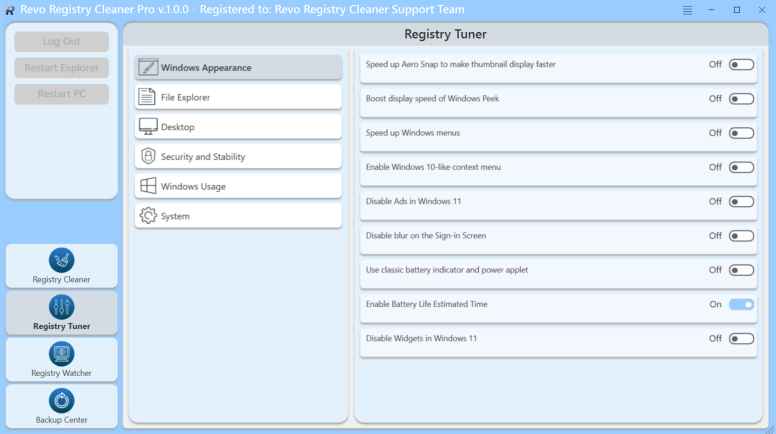
Task: Open the Registry Cleaner module icon
Action: [x=61, y=260]
